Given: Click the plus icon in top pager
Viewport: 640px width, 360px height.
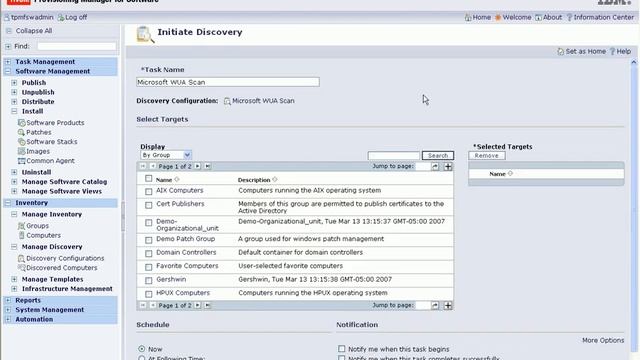Looking at the screenshot, I should click(448, 166).
